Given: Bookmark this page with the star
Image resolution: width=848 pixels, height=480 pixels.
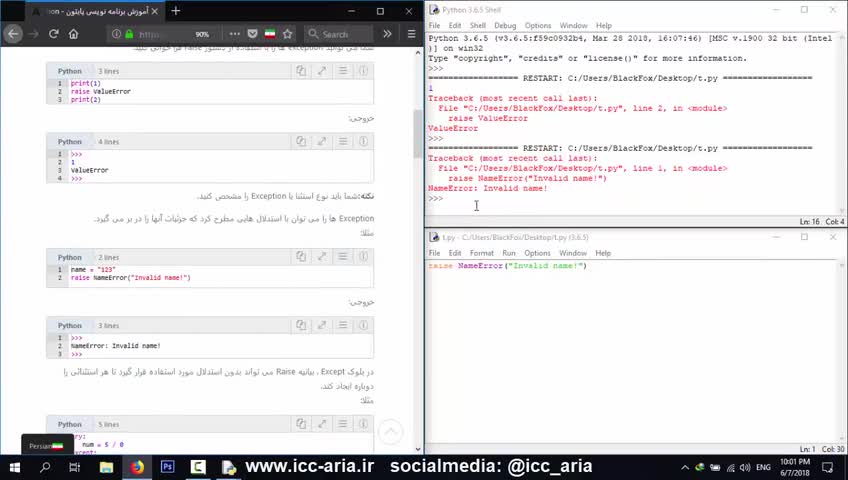Looking at the screenshot, I should tap(288, 34).
